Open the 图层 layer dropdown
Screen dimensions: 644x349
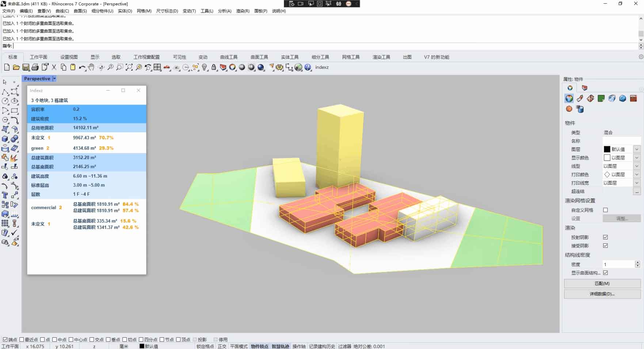(x=637, y=149)
